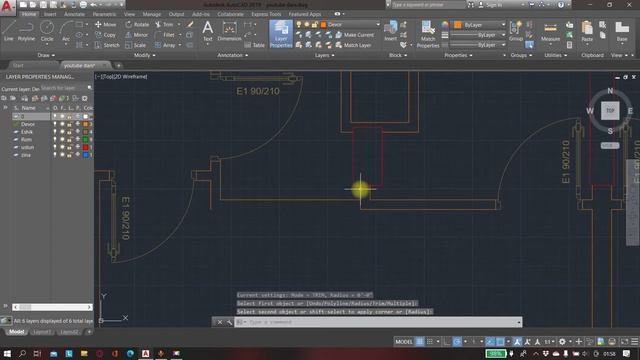The image size is (640, 360).
Task: Click the Fillet command
Action: pos(165,35)
